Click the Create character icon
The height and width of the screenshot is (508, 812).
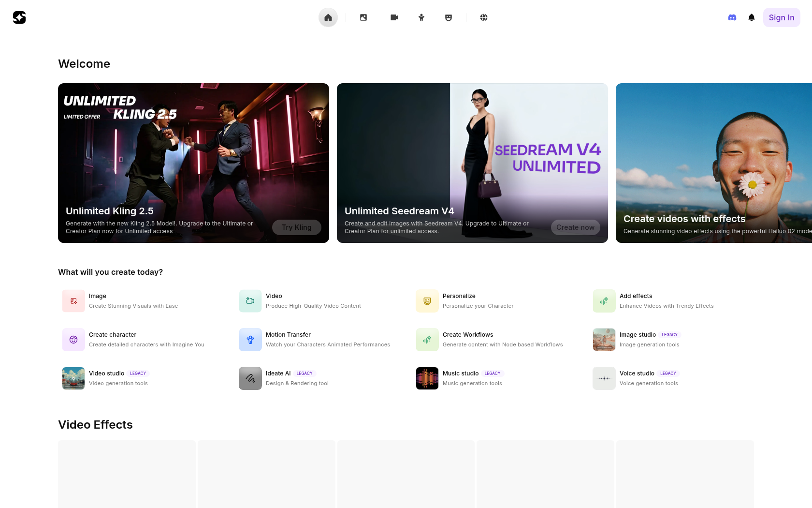click(x=73, y=340)
